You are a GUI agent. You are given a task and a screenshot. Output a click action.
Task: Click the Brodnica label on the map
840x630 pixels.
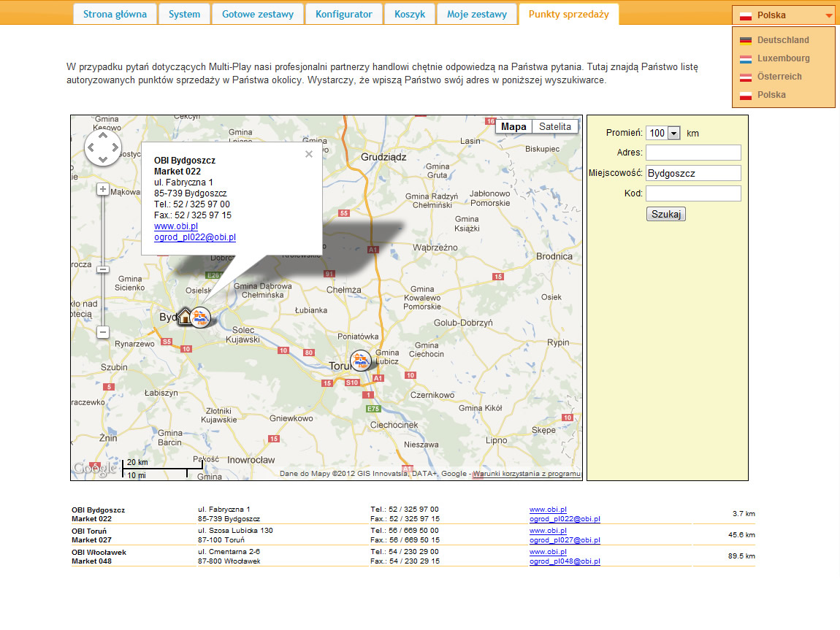click(x=554, y=256)
